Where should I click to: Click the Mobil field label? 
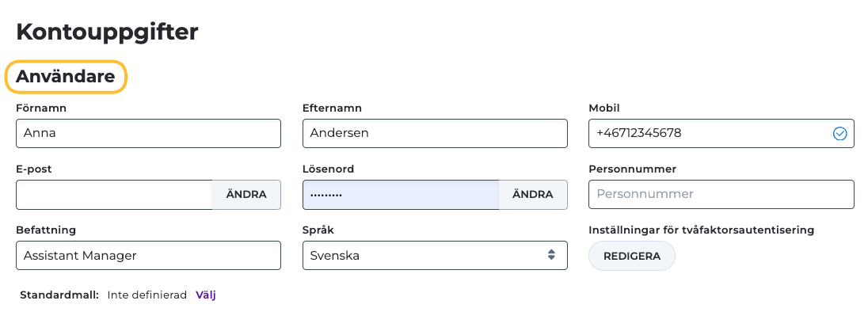click(x=604, y=108)
